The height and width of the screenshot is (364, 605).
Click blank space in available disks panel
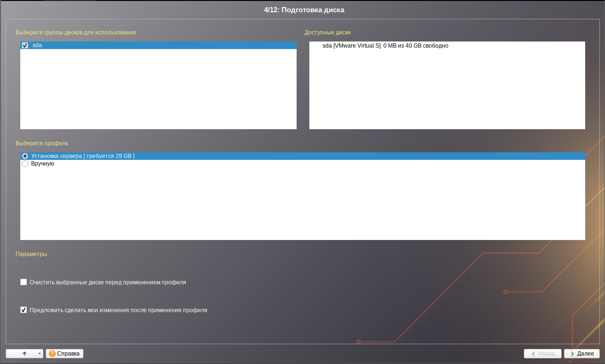coord(447,90)
